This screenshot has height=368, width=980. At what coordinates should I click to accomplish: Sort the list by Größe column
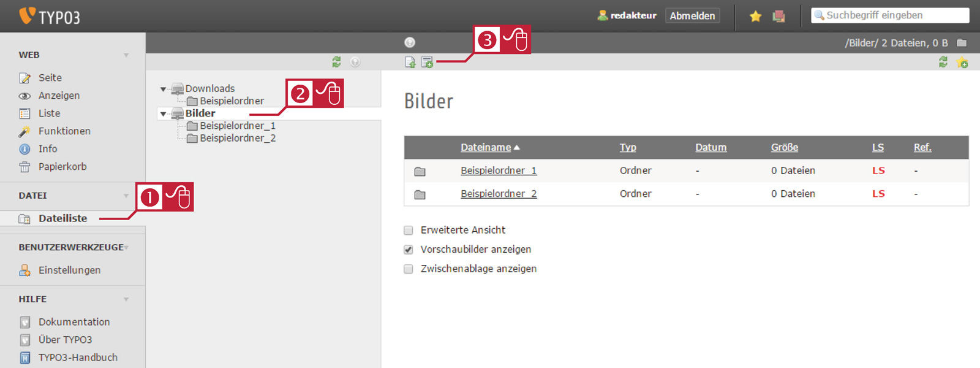pos(785,147)
